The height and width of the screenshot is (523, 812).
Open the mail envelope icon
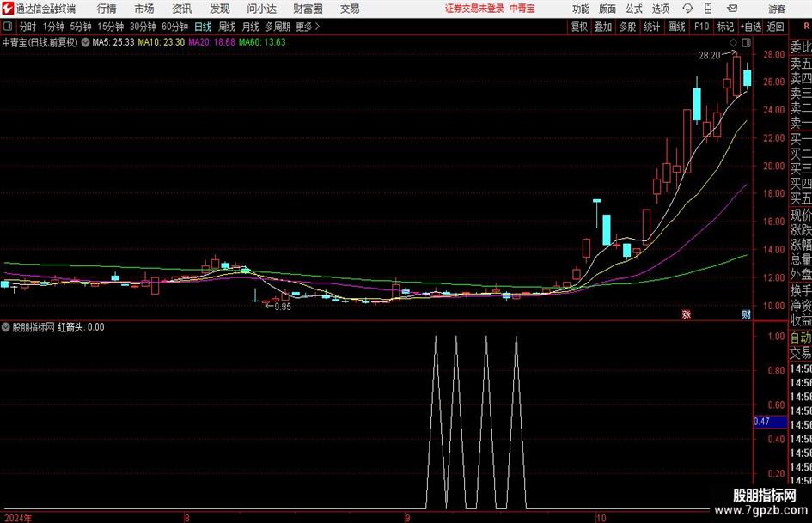click(732, 9)
